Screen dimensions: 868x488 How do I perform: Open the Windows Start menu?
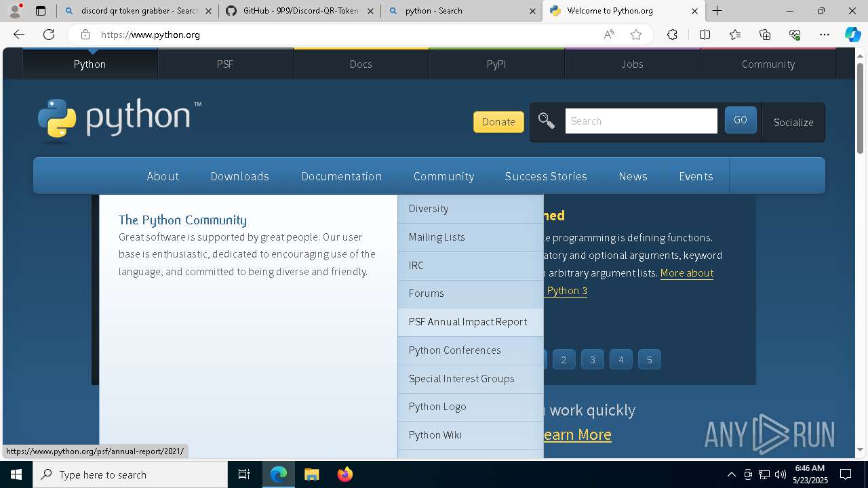(16, 474)
